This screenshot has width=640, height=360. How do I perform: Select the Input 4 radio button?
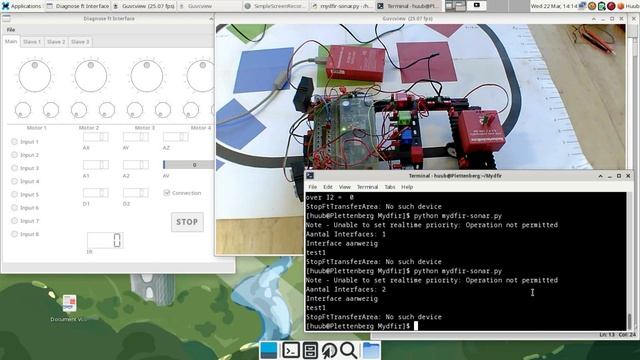pos(14,181)
